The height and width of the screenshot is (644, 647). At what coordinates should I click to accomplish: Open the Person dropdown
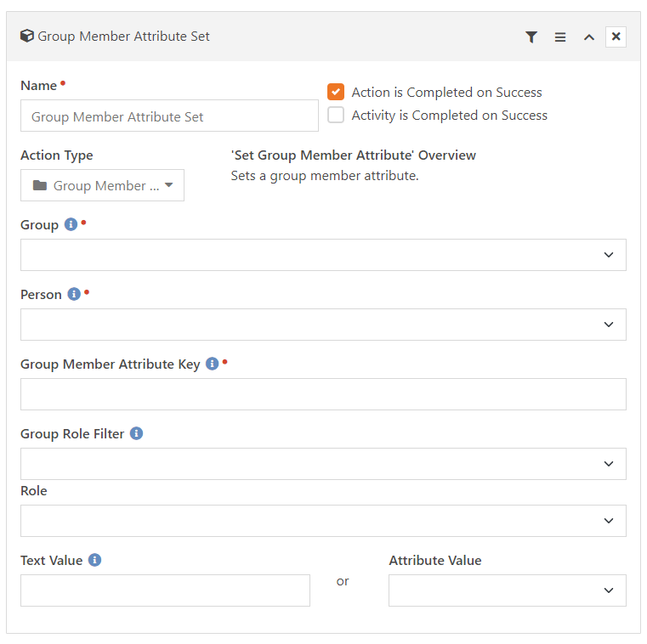[323, 325]
